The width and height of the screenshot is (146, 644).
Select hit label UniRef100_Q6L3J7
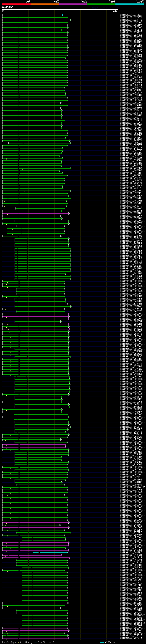131,93
